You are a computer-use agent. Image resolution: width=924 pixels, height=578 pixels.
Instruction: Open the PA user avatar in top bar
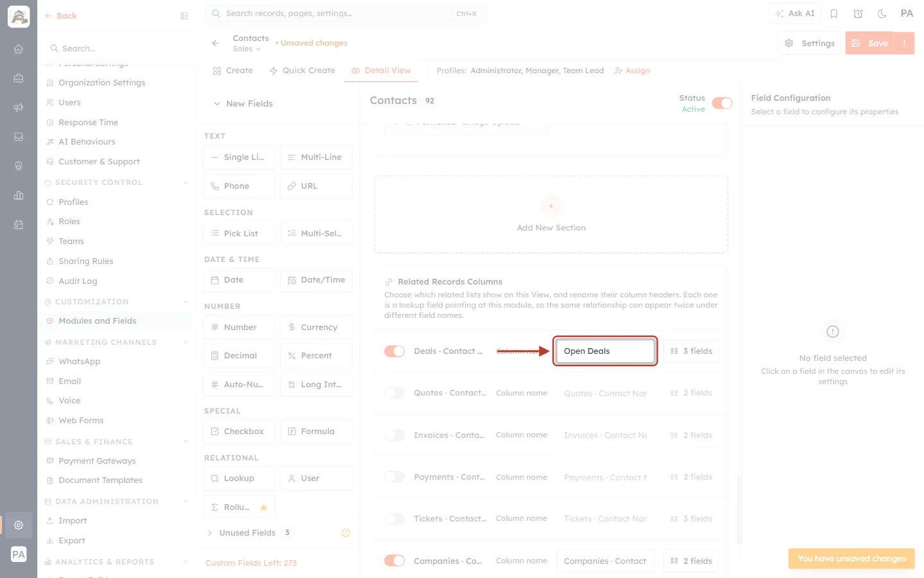[x=907, y=13]
